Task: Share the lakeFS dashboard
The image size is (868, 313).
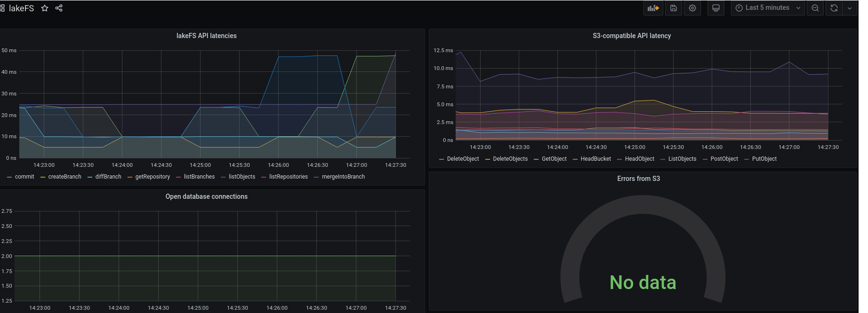Action: (x=59, y=8)
